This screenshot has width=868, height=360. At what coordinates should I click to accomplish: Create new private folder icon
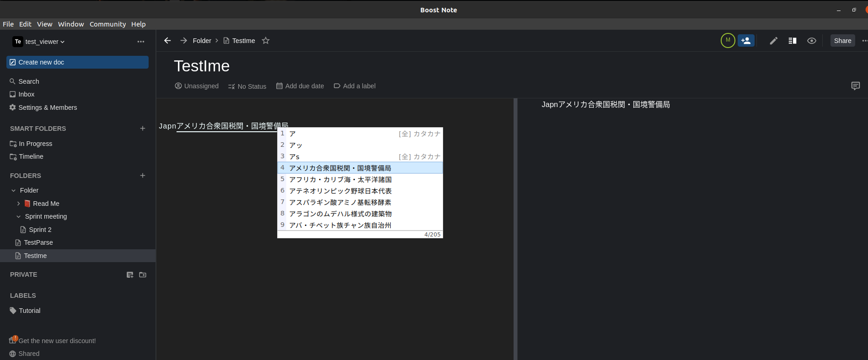click(x=143, y=275)
